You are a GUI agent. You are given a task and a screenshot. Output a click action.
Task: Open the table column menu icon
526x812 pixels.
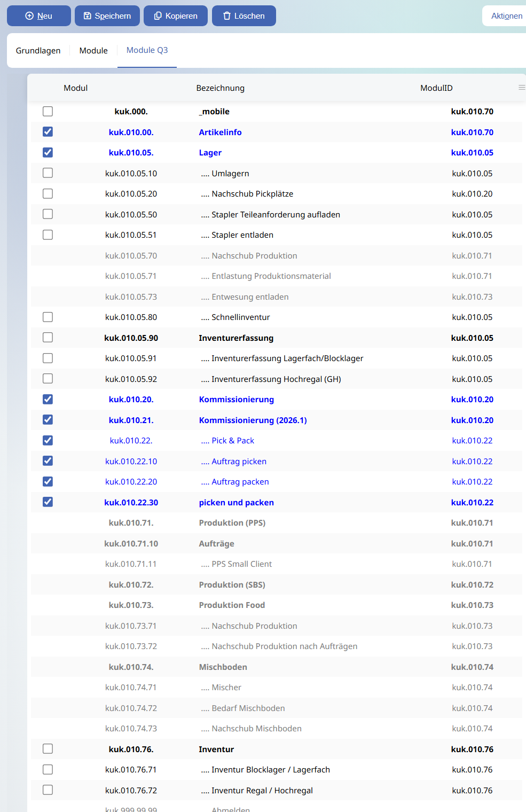click(522, 88)
